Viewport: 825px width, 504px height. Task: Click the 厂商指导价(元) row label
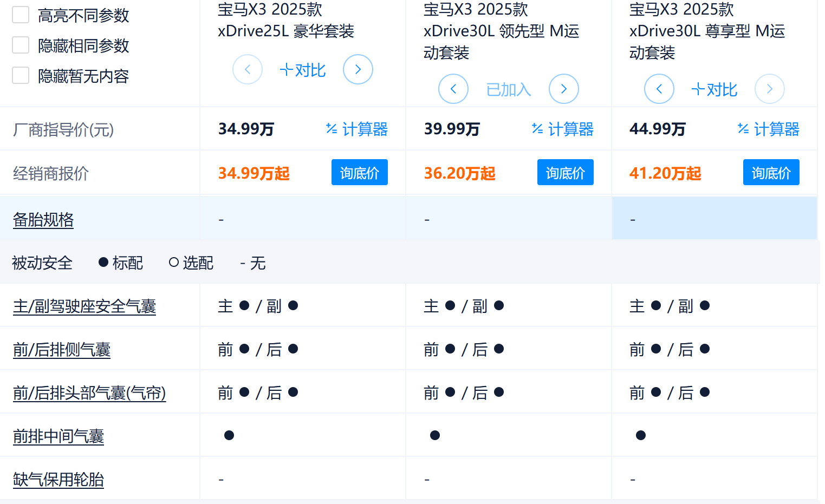(63, 129)
